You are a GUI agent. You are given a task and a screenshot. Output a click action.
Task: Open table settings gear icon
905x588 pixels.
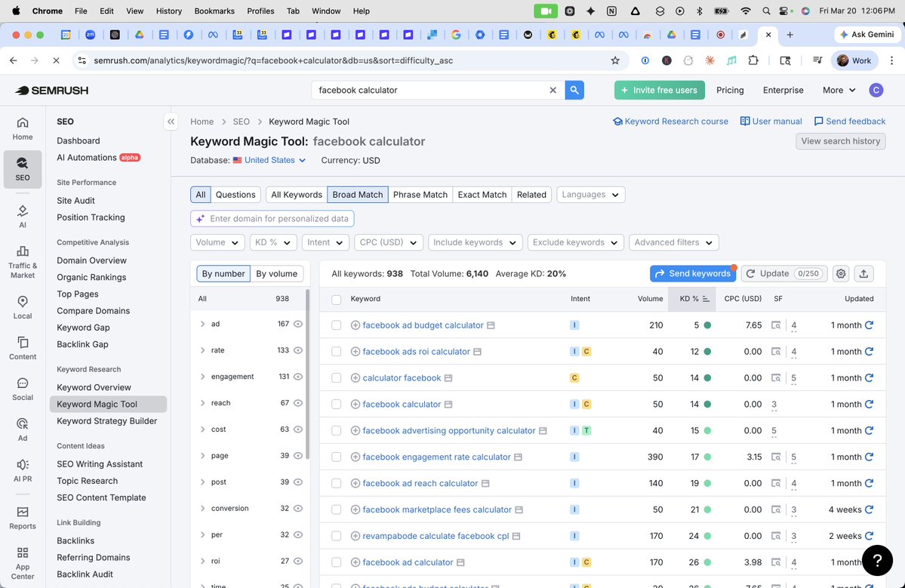[841, 273]
